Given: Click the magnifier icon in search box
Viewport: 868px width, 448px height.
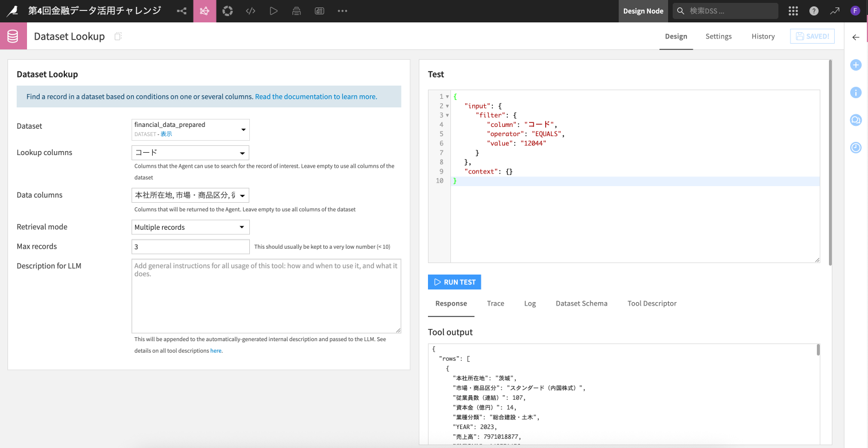Looking at the screenshot, I should [681, 11].
